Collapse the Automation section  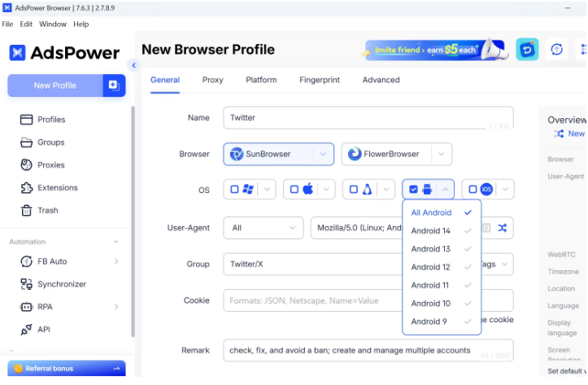116,242
